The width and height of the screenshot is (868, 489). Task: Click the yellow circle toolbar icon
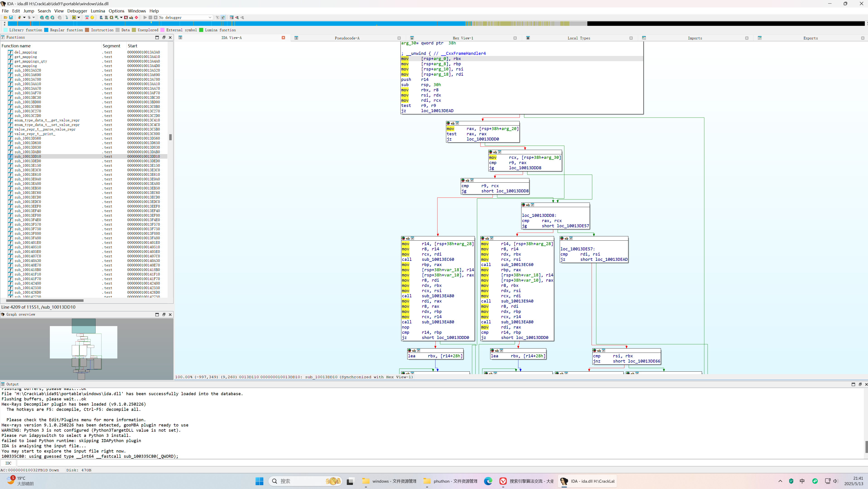coord(92,17)
